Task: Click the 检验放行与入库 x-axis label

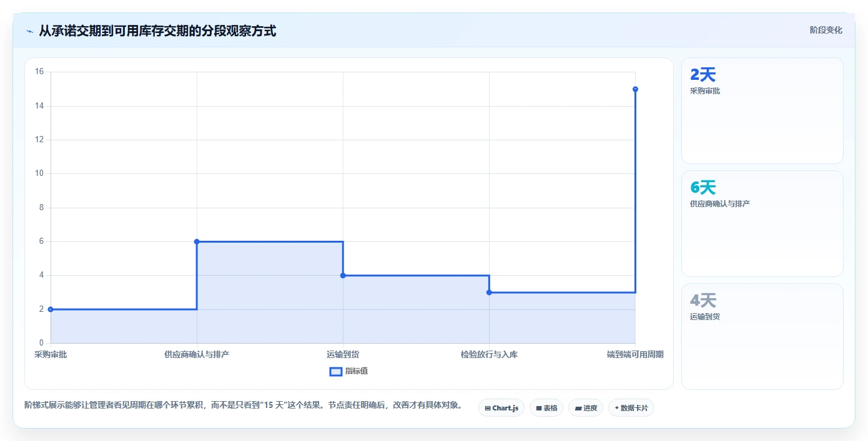Action: pos(489,354)
